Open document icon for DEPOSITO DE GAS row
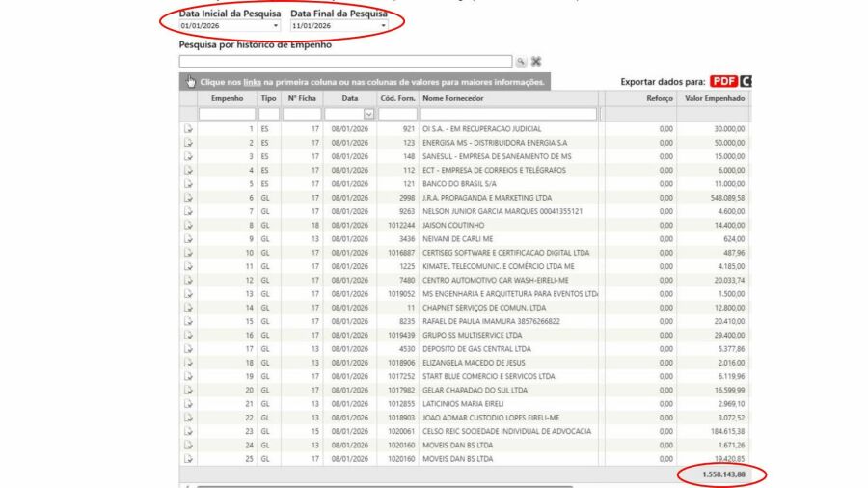The height and width of the screenshot is (488, 868). point(188,349)
